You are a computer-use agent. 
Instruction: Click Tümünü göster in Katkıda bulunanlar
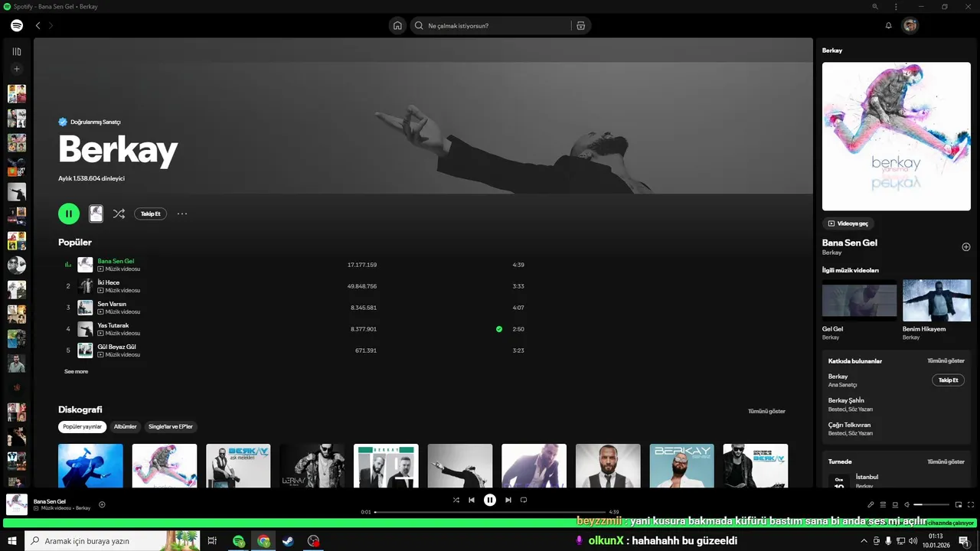[946, 360]
